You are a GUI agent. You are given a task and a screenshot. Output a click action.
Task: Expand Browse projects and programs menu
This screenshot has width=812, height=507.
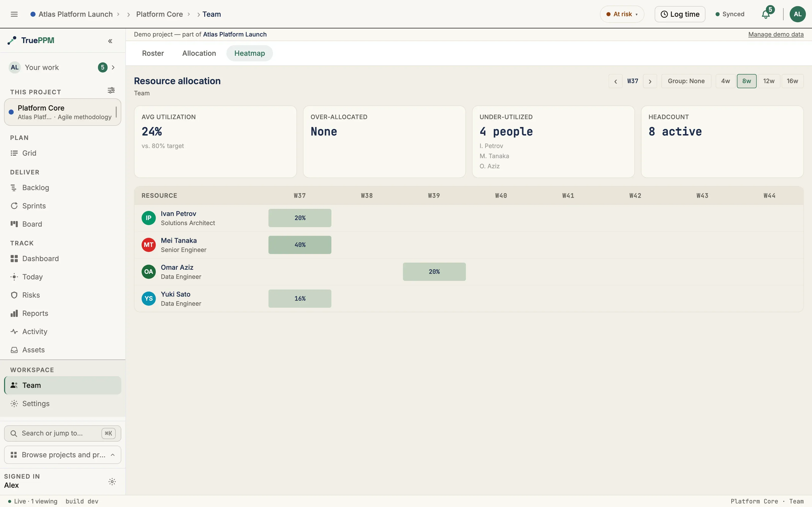click(x=63, y=455)
